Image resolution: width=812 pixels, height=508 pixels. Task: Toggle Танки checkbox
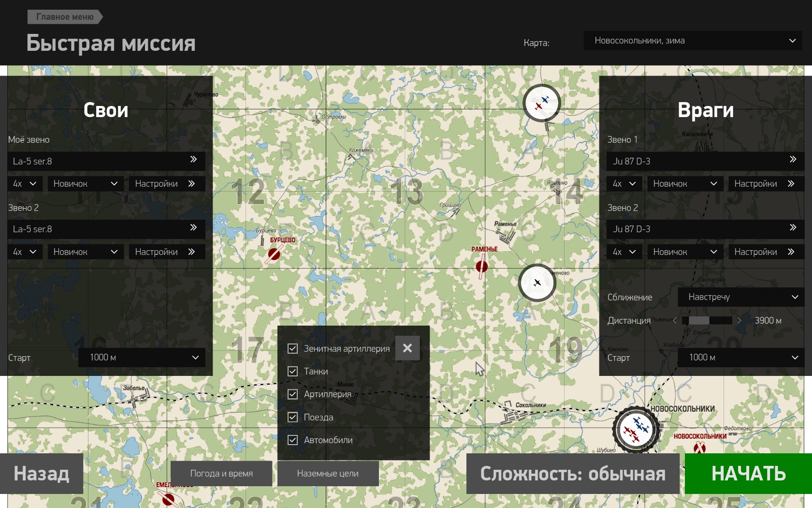(292, 371)
